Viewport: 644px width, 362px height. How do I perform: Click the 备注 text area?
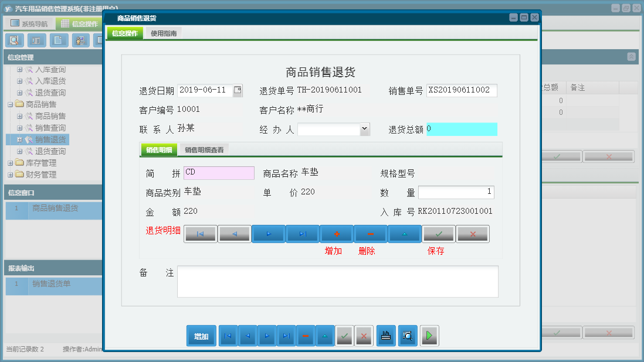point(338,282)
